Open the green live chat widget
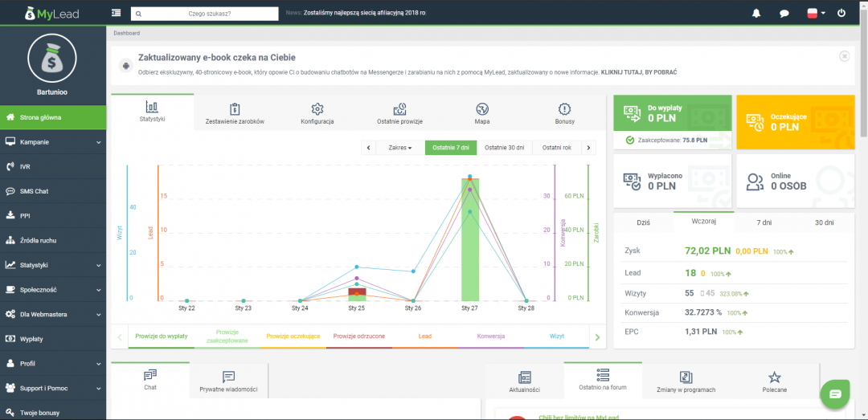The width and height of the screenshot is (868, 420). (x=835, y=393)
